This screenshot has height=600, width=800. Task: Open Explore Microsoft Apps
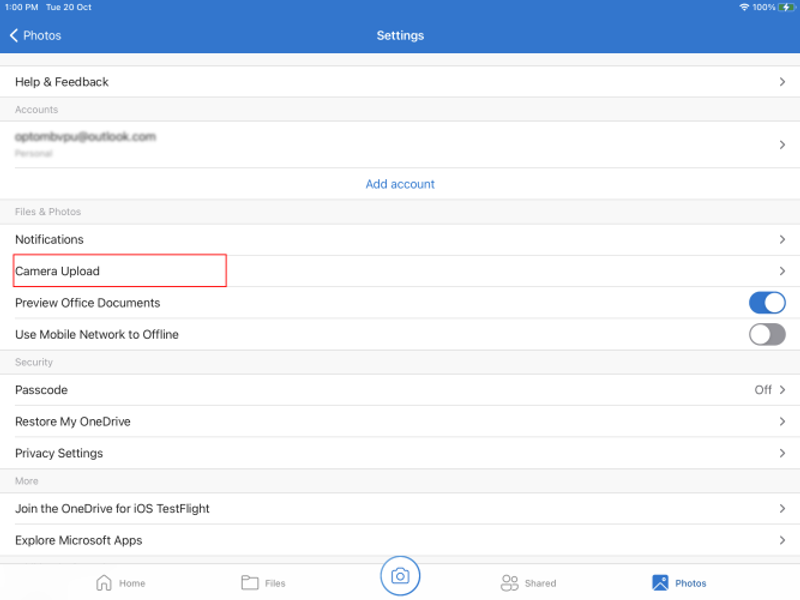(400, 540)
